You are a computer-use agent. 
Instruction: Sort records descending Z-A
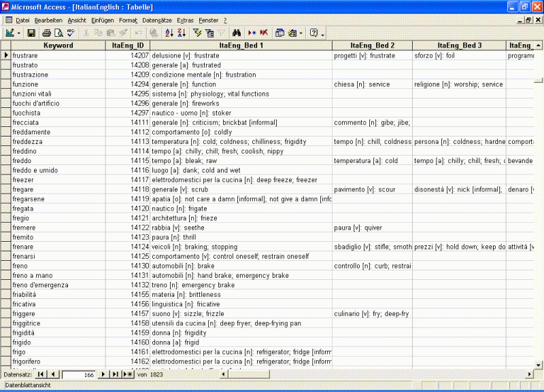click(182, 33)
